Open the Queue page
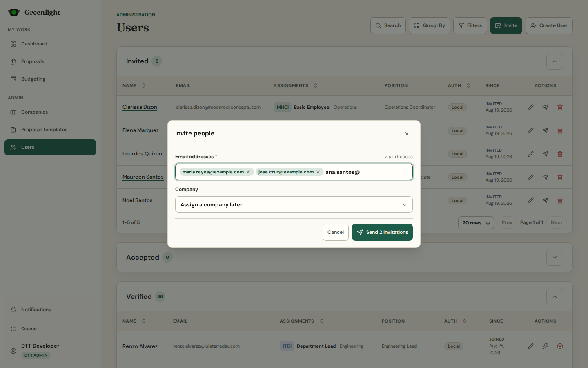588x368 pixels. click(x=50, y=329)
